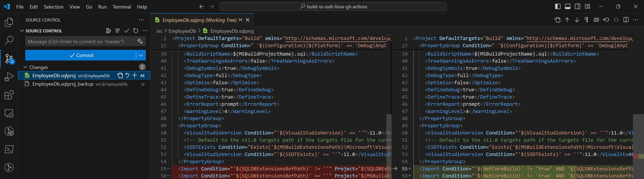The image size is (644, 179).
Task: Click the Changes count badge 2
Action: (x=142, y=67)
